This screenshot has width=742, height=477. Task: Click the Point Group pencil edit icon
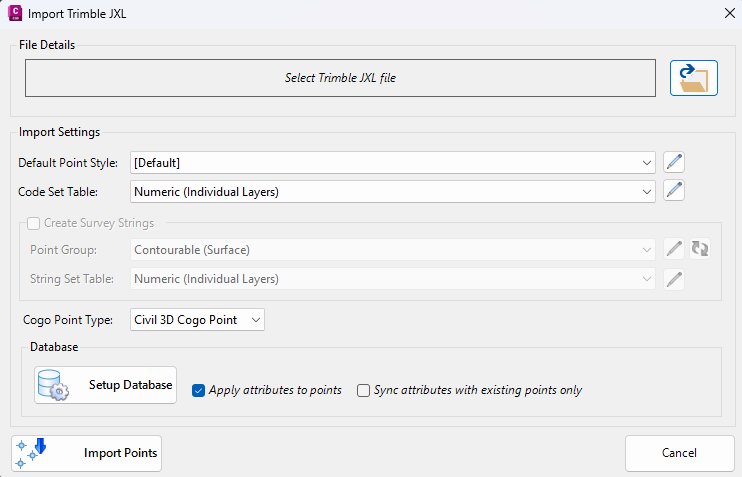click(x=674, y=249)
